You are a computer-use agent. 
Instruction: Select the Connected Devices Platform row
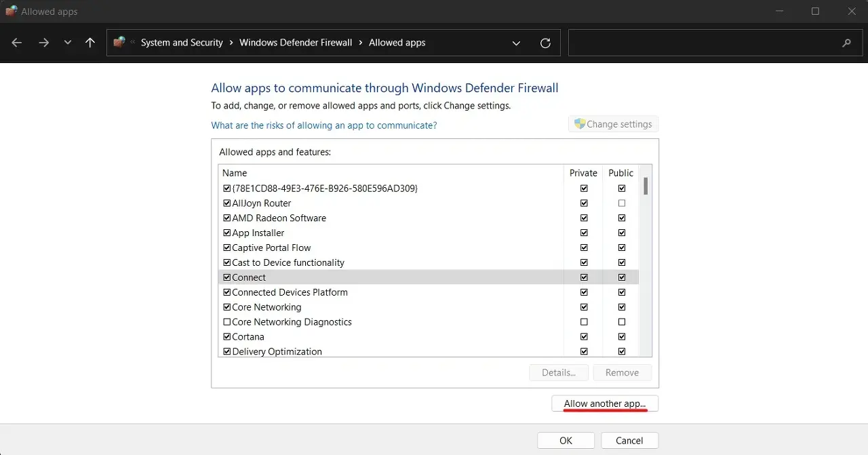pyautogui.click(x=429, y=292)
